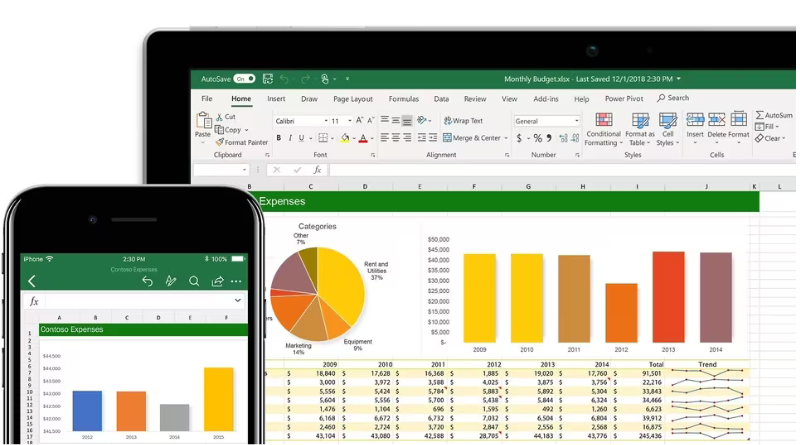Image resolution: width=800 pixels, height=445 pixels.
Task: Switch to the Formulas tab
Action: 404,98
